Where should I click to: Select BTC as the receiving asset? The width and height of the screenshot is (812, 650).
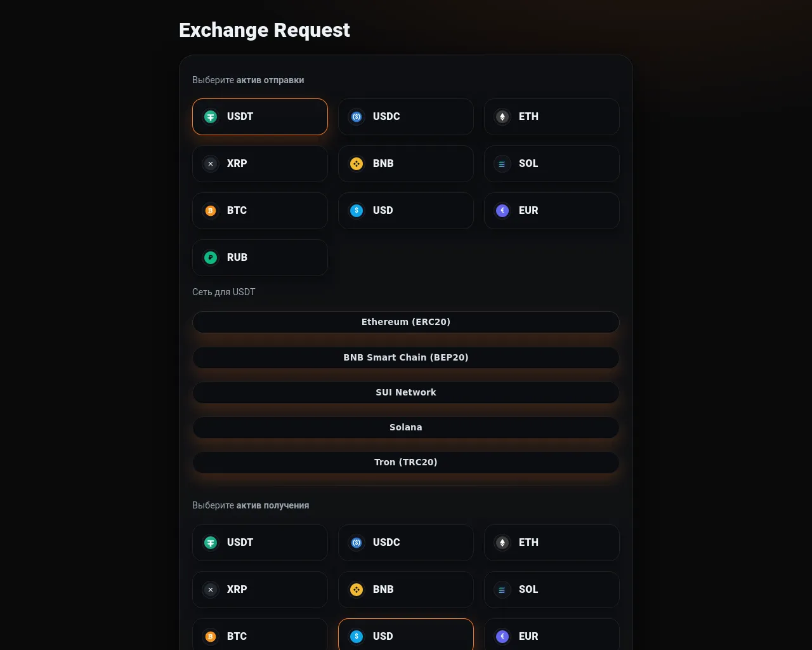pyautogui.click(x=260, y=635)
